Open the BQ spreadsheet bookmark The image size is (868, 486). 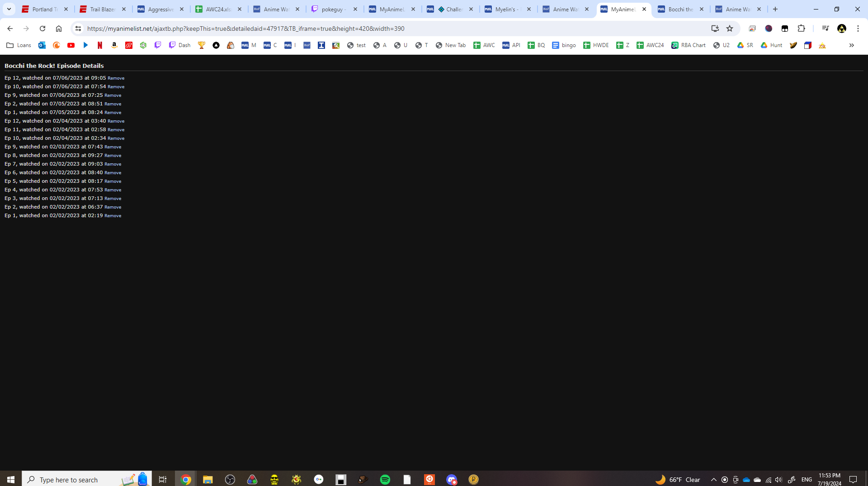[x=536, y=45]
